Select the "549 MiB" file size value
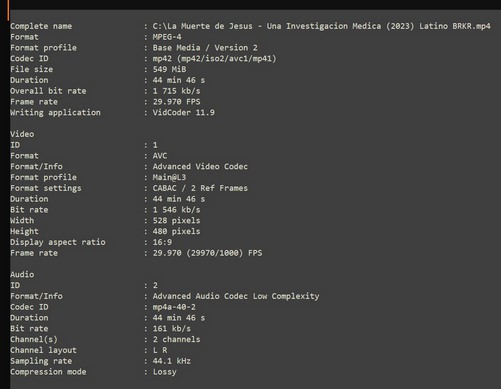Viewport: 501px width, 389px height. pyautogui.click(x=169, y=69)
